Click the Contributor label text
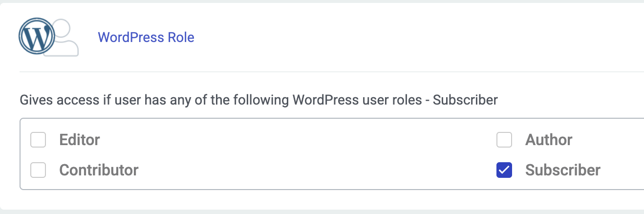Viewport: 644px width, 214px height. pyautogui.click(x=99, y=170)
